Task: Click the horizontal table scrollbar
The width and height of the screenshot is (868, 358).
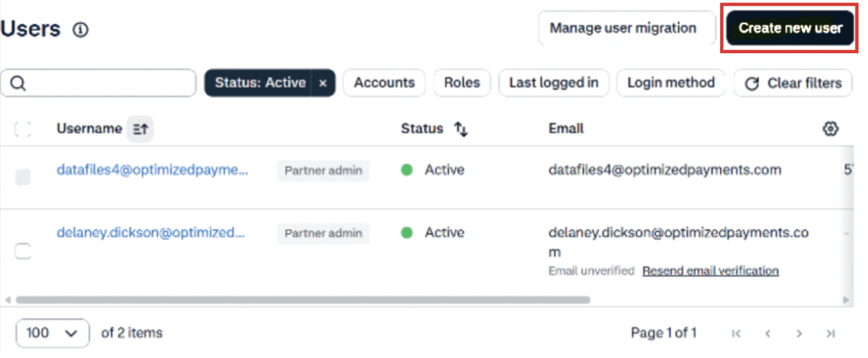Action: click(x=303, y=300)
